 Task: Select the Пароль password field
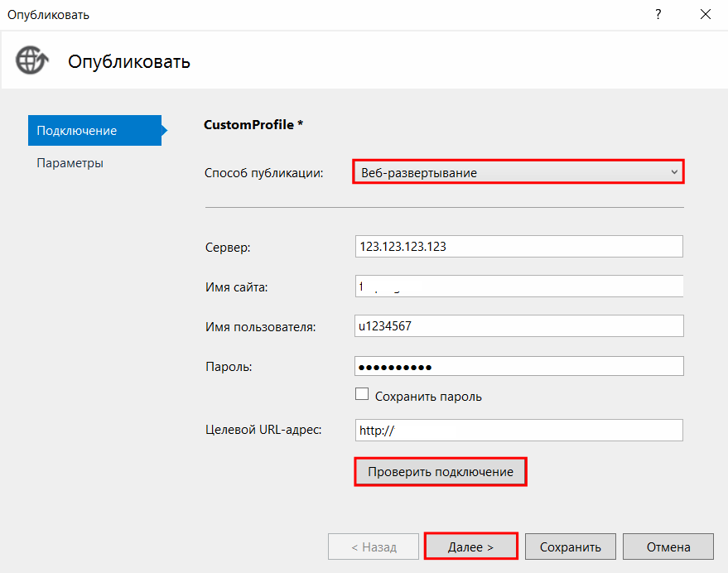pos(518,365)
